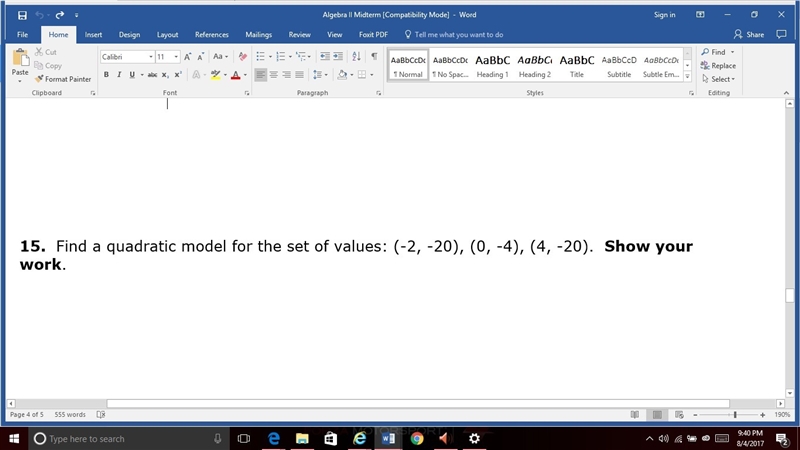Screen dimensions: 800x450
Task: Open the Font dialog launcher
Action: point(247,93)
